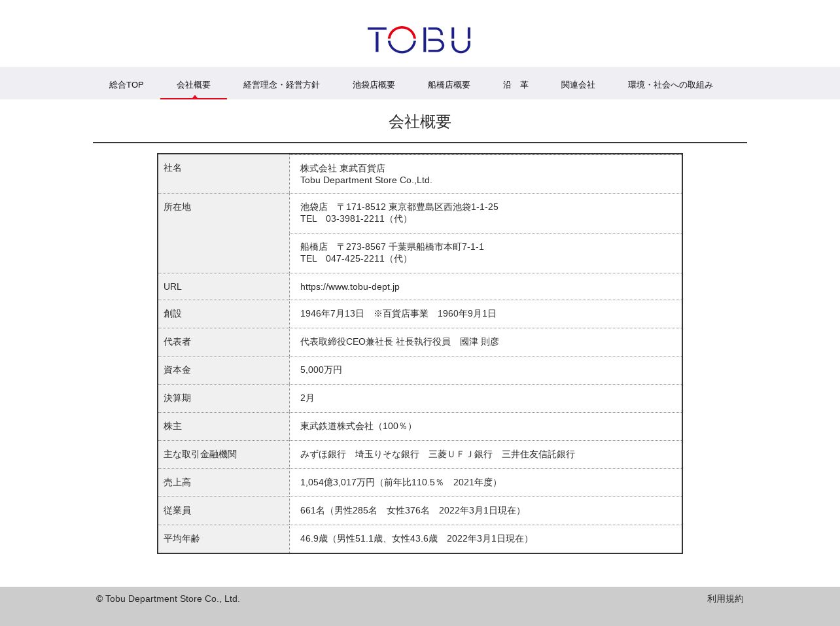Select the 主な取引金融機関 row label
The image size is (840, 626).
click(x=200, y=454)
